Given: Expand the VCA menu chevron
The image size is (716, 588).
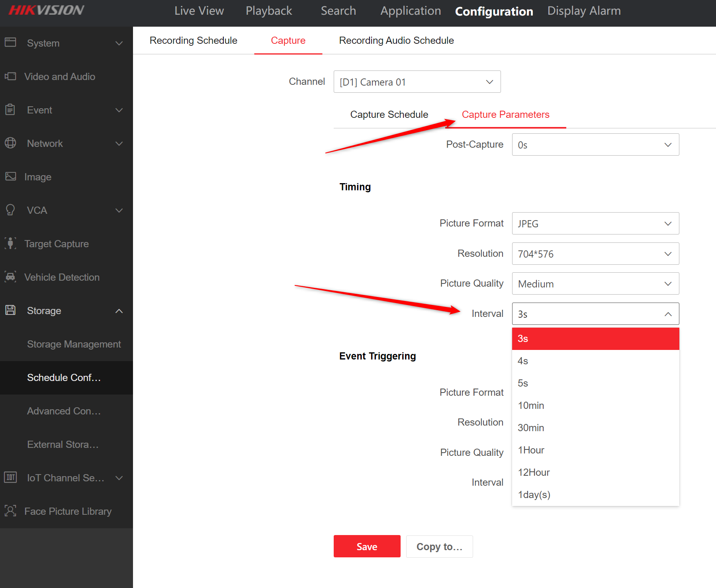Looking at the screenshot, I should (x=119, y=210).
